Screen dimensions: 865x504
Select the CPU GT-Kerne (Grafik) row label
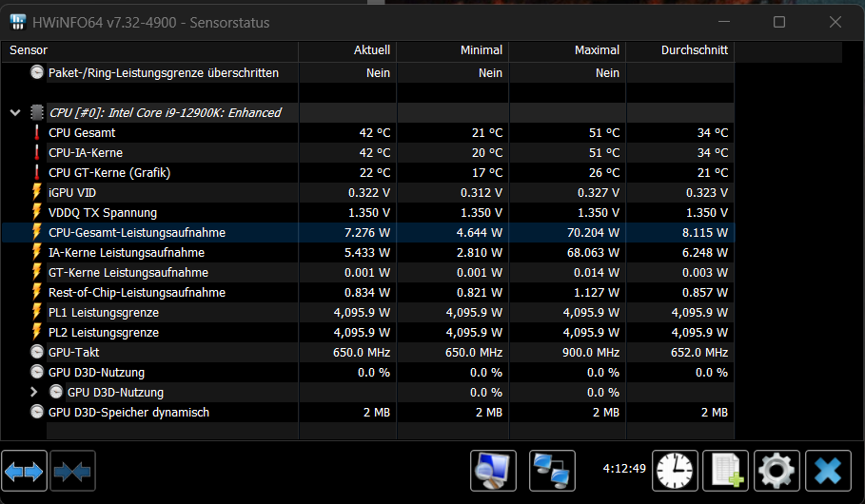click(x=109, y=172)
